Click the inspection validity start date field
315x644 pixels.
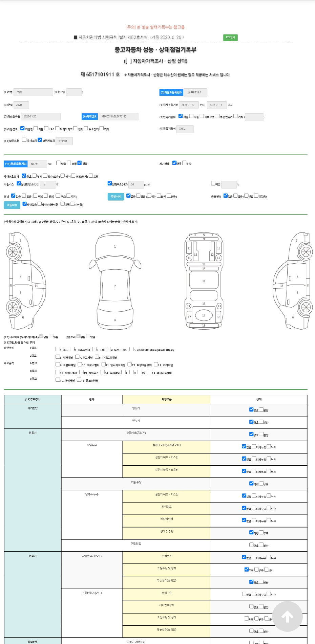tap(188, 105)
